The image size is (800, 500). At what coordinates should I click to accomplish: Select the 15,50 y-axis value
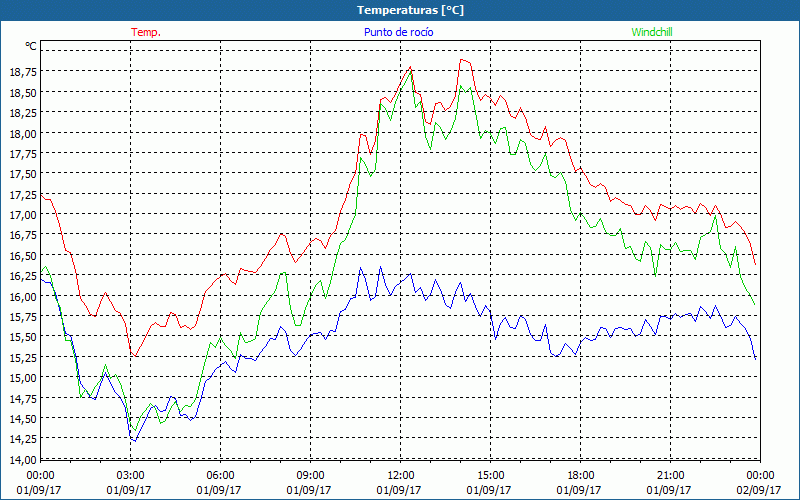tap(23, 337)
